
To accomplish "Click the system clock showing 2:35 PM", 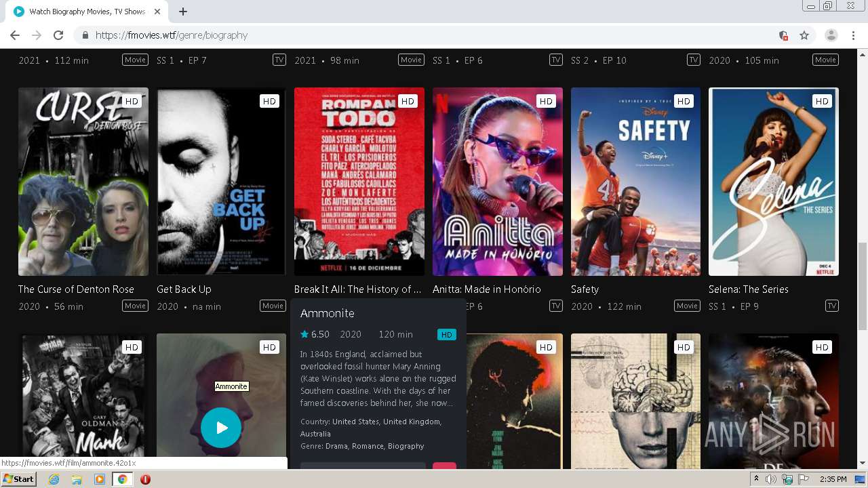I will (x=833, y=479).
